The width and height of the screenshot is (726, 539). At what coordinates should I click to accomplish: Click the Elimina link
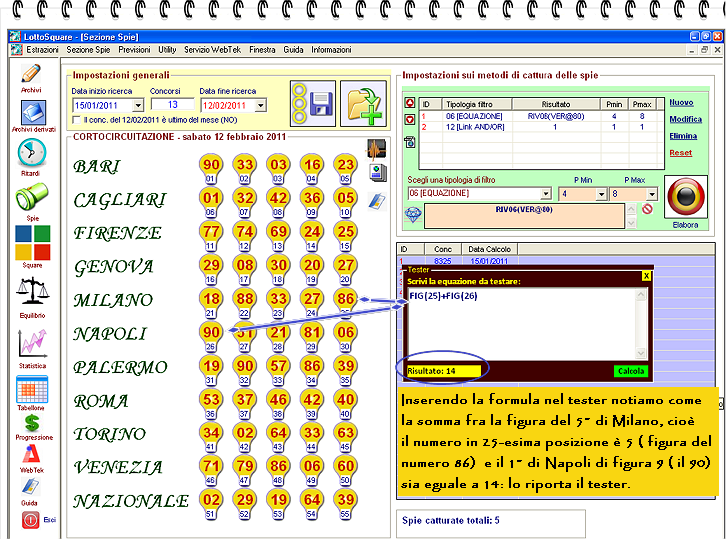683,136
